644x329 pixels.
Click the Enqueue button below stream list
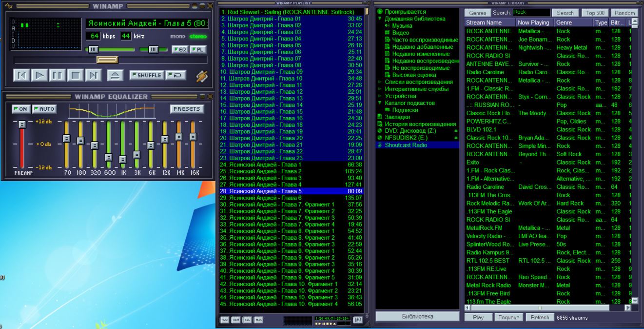(508, 318)
